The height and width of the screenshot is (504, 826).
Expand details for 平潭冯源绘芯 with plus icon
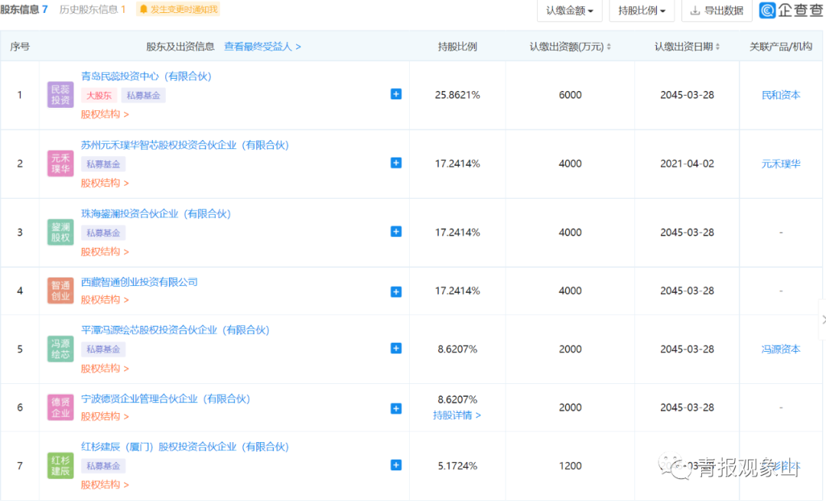(x=396, y=349)
